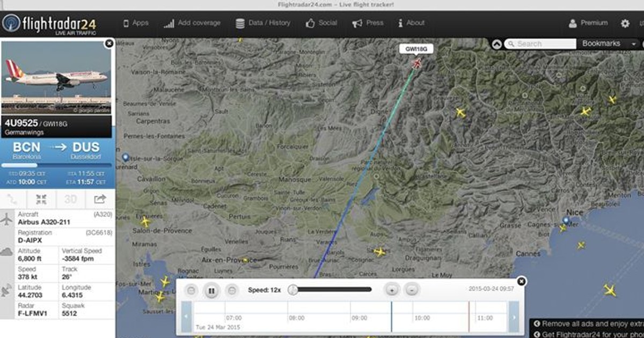Select the yellow aircraft near Salernes
This screenshot has width=644, height=338.
pos(380,252)
